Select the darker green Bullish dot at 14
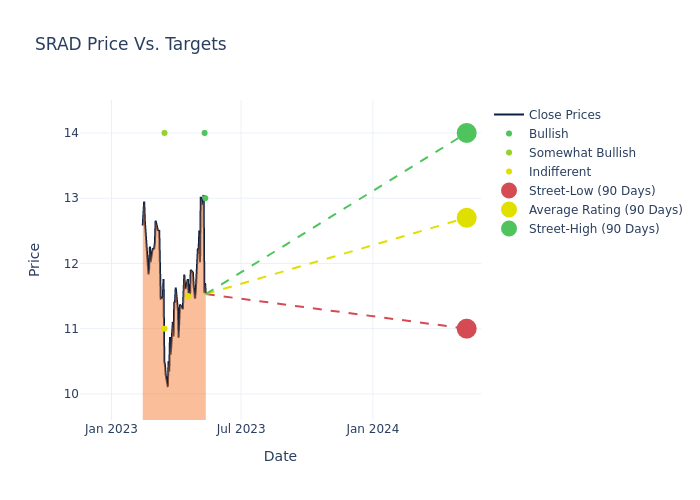The height and width of the screenshot is (500, 700). click(204, 133)
